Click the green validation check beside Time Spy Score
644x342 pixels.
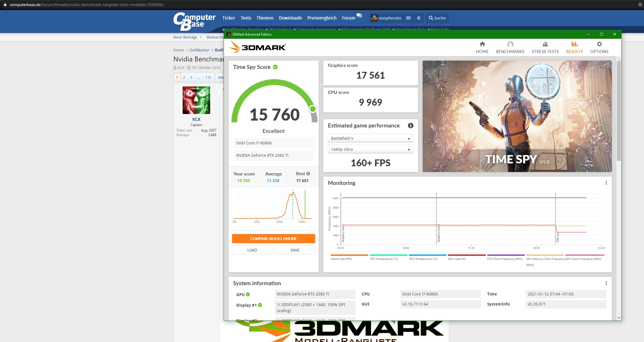tap(275, 67)
